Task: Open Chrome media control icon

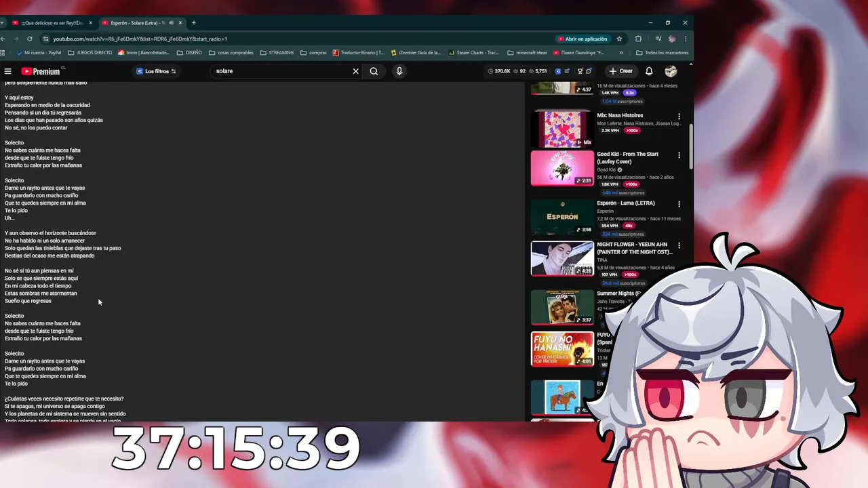Action: coord(658,39)
